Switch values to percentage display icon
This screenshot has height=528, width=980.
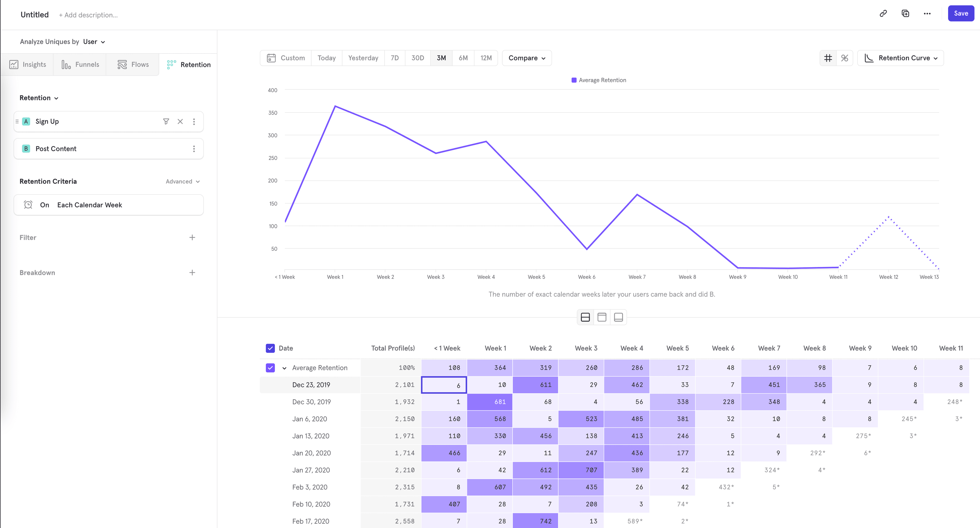pos(844,58)
